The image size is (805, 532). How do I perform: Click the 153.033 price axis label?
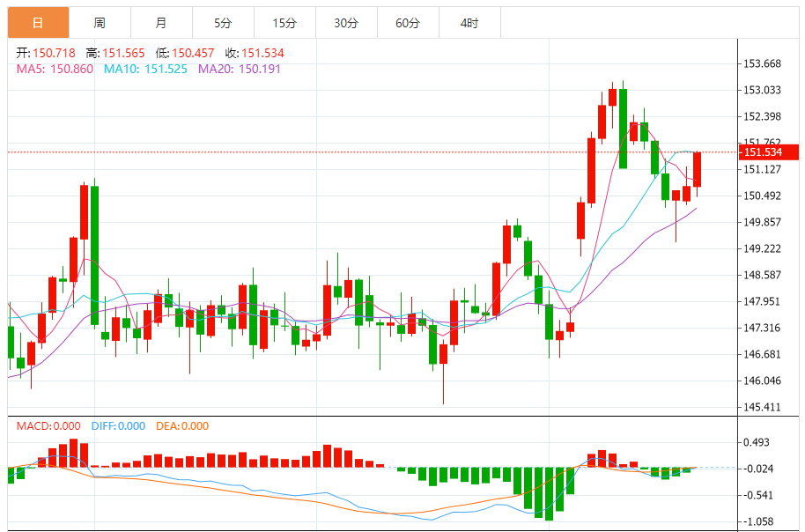(x=763, y=90)
